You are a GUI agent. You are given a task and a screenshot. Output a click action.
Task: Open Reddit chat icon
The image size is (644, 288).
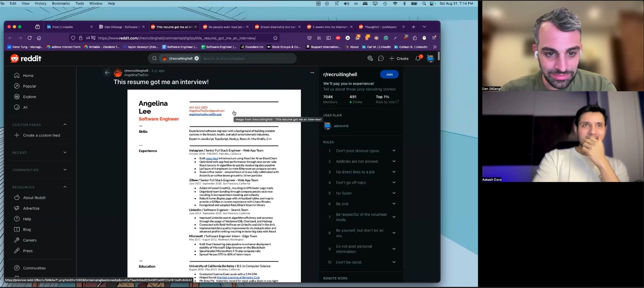[381, 58]
